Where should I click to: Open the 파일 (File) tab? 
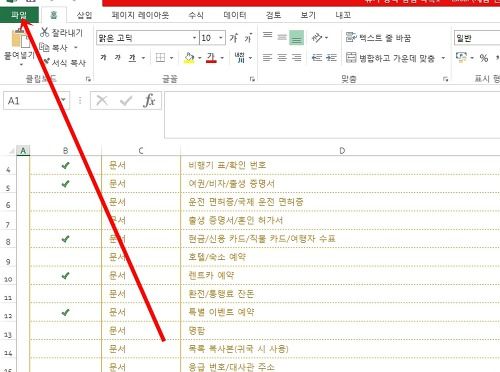coord(19,15)
